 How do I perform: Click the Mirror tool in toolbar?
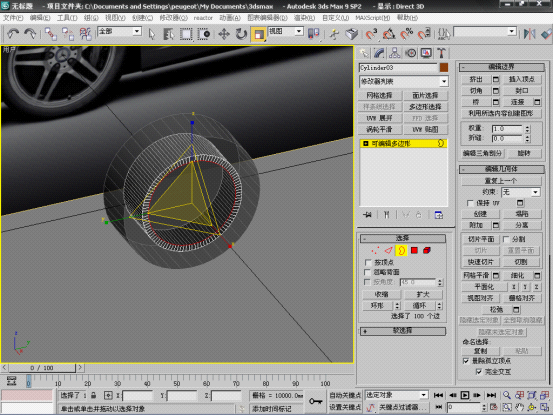click(x=529, y=34)
